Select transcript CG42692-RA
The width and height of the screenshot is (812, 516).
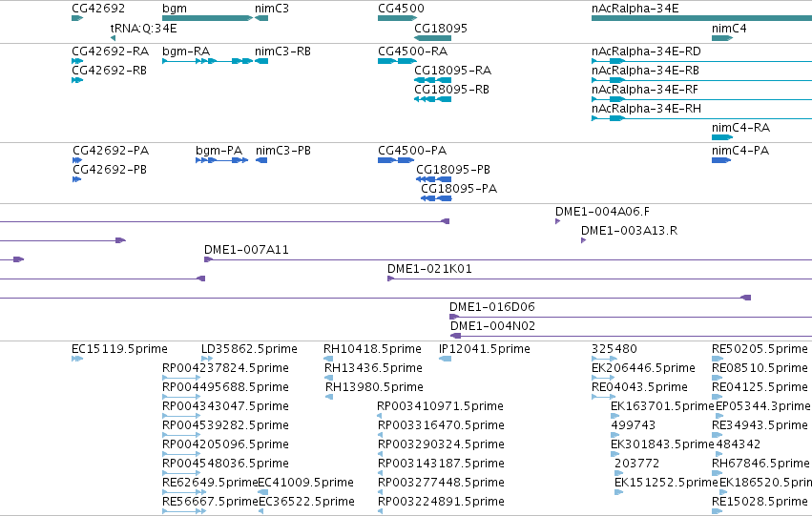pos(110,52)
